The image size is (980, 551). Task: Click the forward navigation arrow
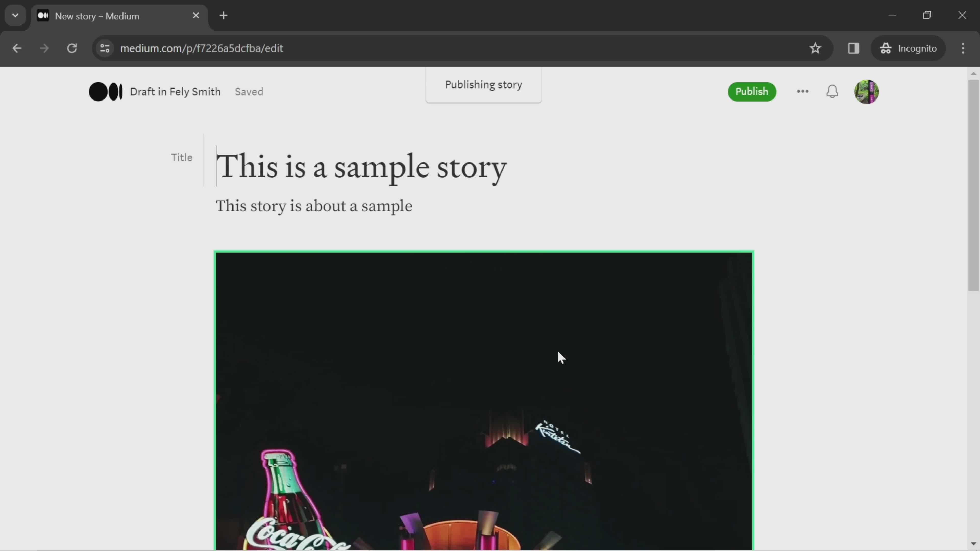[x=44, y=48]
